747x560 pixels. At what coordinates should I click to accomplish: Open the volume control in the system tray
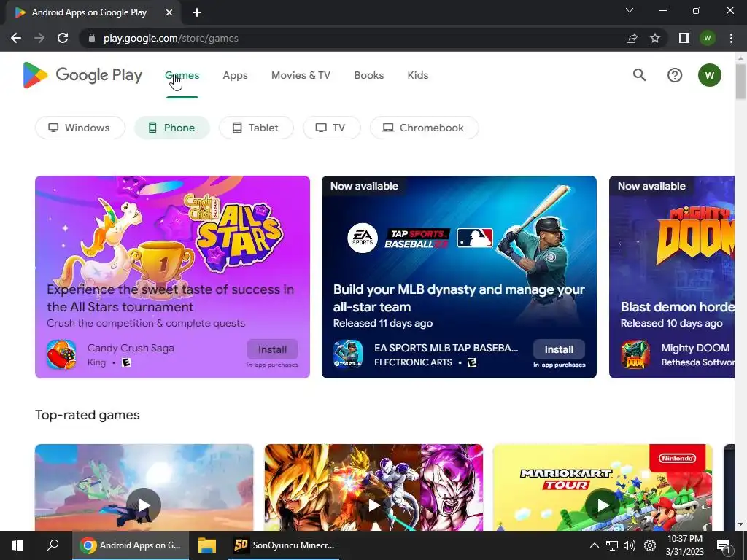coord(630,545)
